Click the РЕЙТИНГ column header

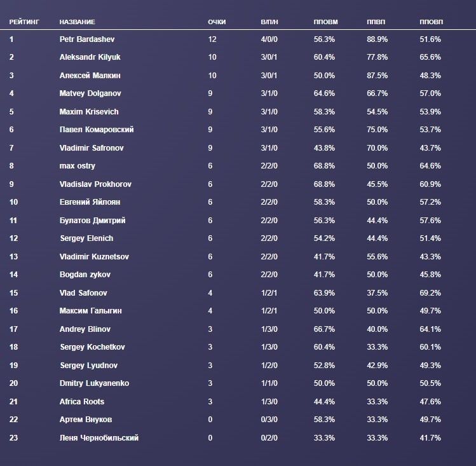[x=24, y=22]
